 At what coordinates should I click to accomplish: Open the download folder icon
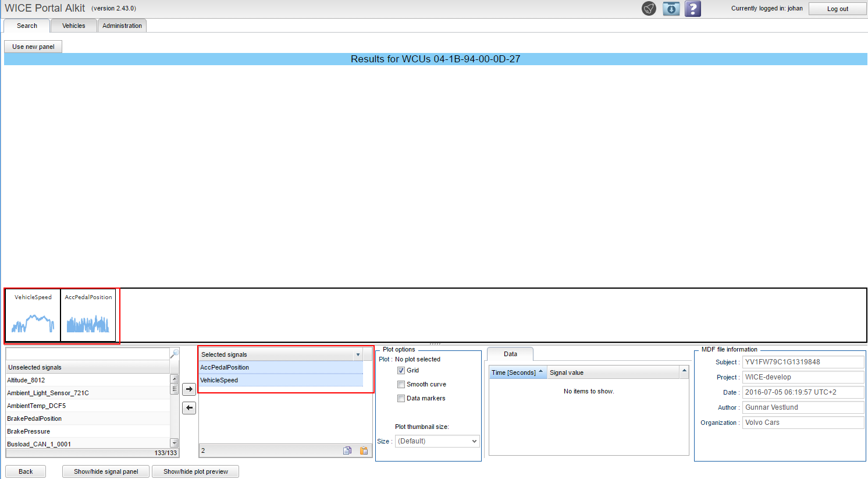pyautogui.click(x=671, y=9)
